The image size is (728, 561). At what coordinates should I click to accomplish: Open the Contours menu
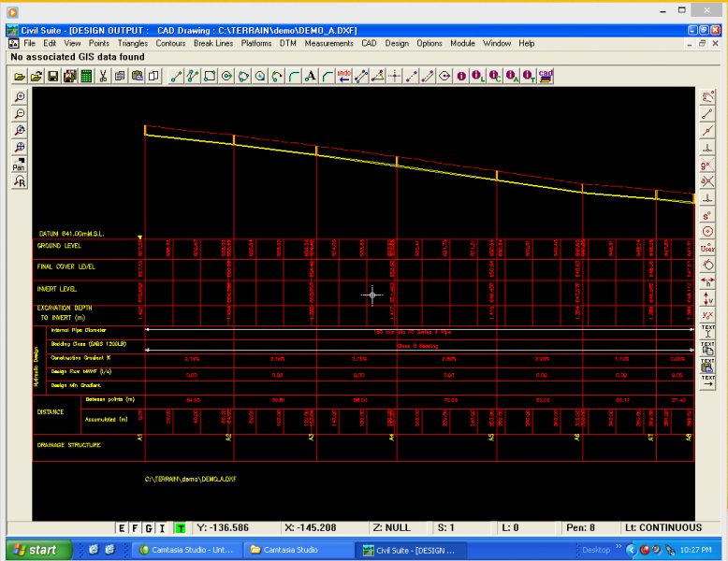click(170, 43)
